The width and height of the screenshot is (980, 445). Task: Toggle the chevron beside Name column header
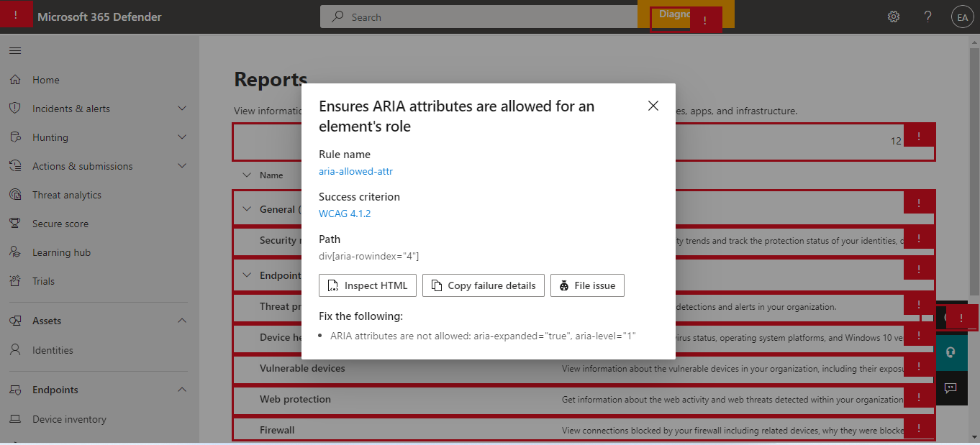(247, 175)
